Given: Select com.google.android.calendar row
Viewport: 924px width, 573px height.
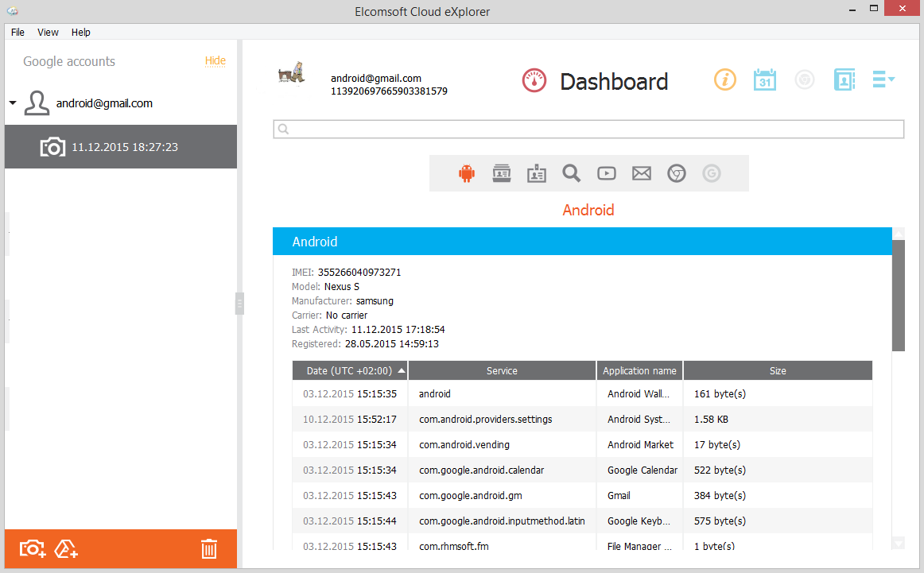Looking at the screenshot, I should coord(582,470).
